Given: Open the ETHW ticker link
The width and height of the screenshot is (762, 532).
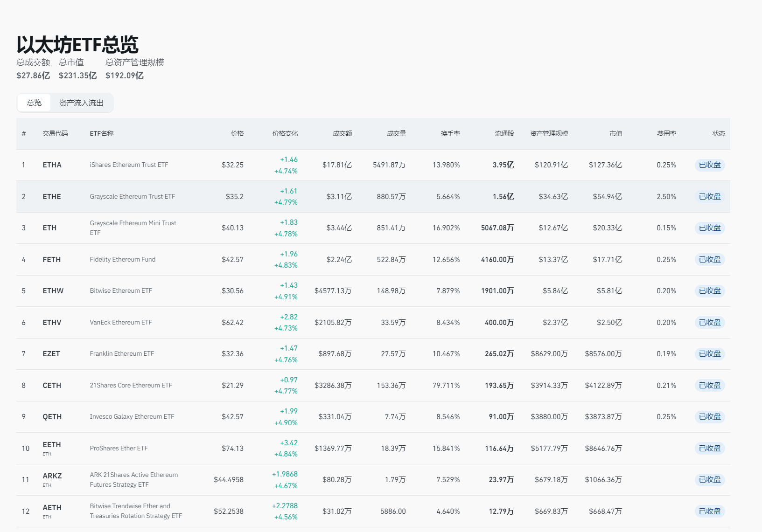Looking at the screenshot, I should (53, 291).
